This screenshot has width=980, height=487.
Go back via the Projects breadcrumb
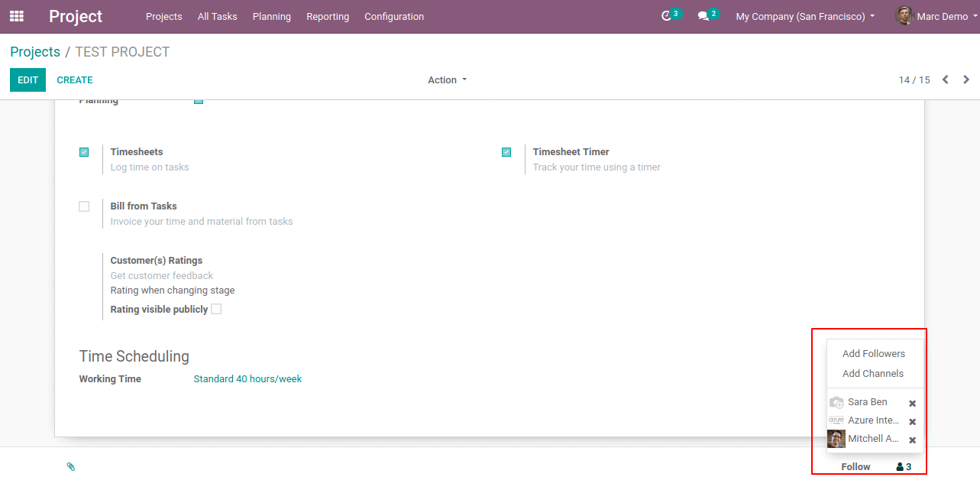point(35,52)
